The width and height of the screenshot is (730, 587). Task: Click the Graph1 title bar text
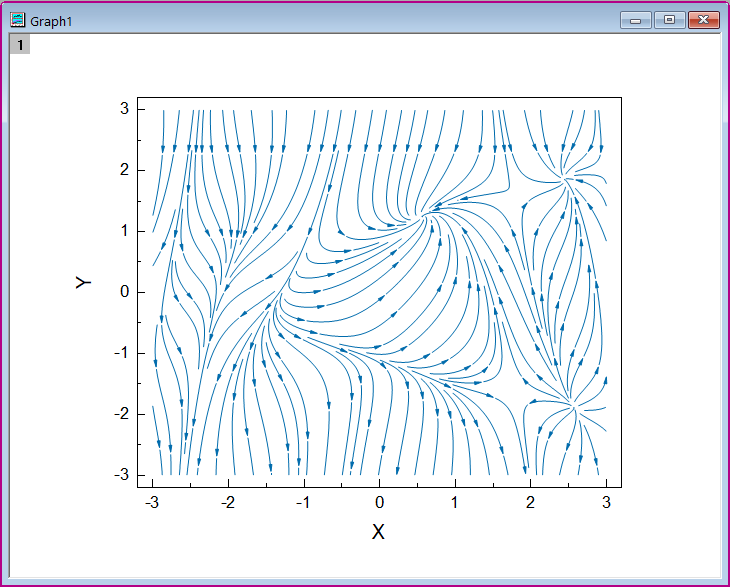click(51, 21)
